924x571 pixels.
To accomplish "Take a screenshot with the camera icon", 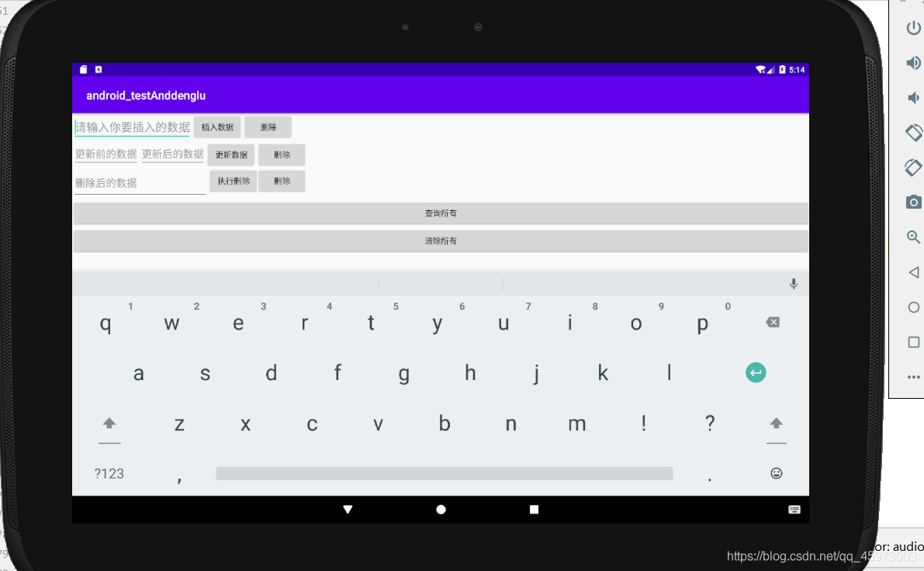I will [x=913, y=202].
